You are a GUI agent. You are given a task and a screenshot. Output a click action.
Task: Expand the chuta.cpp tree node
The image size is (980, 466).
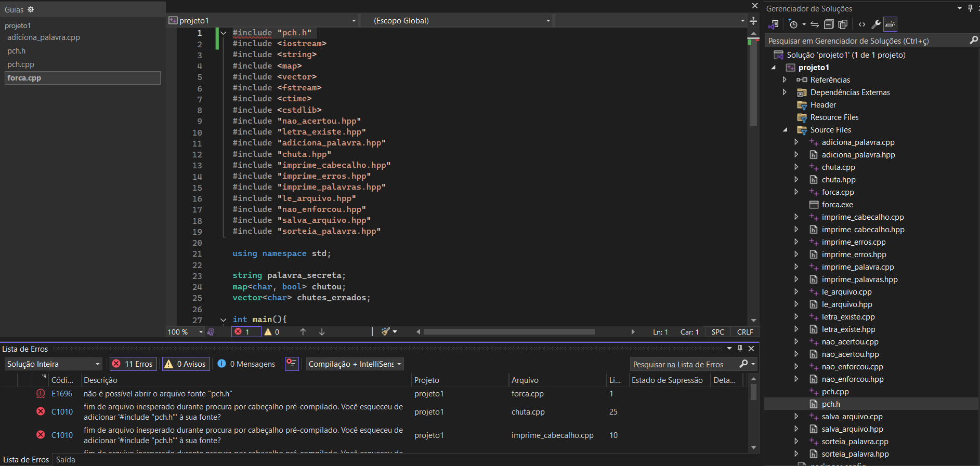pos(796,167)
